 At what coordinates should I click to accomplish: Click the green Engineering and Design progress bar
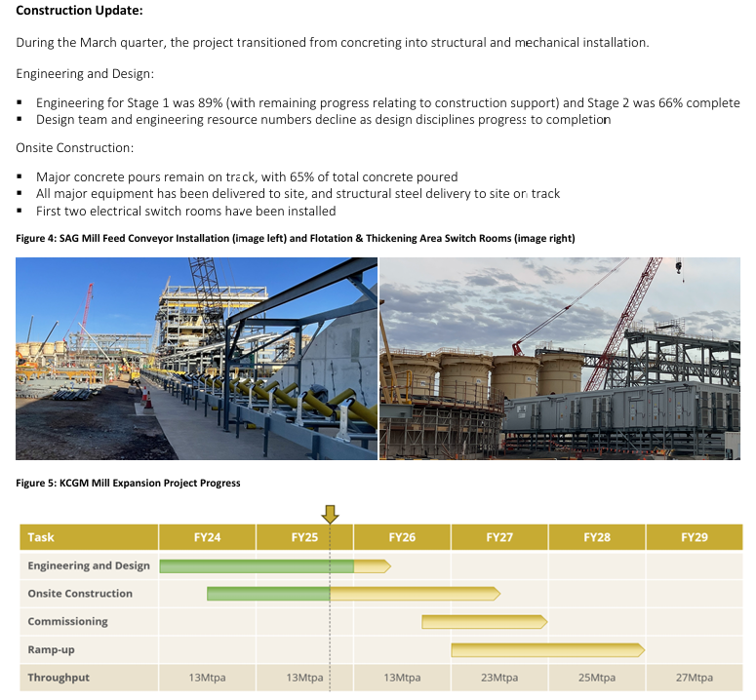tap(256, 565)
